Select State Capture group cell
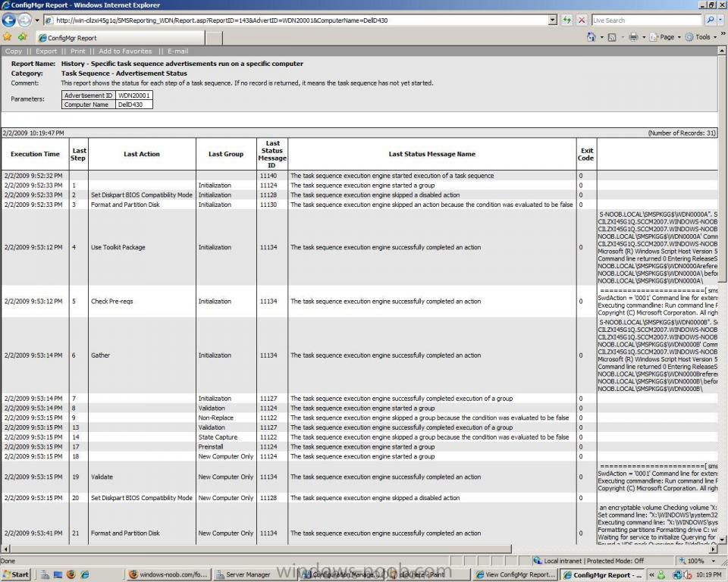The image size is (728, 582). tap(226, 437)
